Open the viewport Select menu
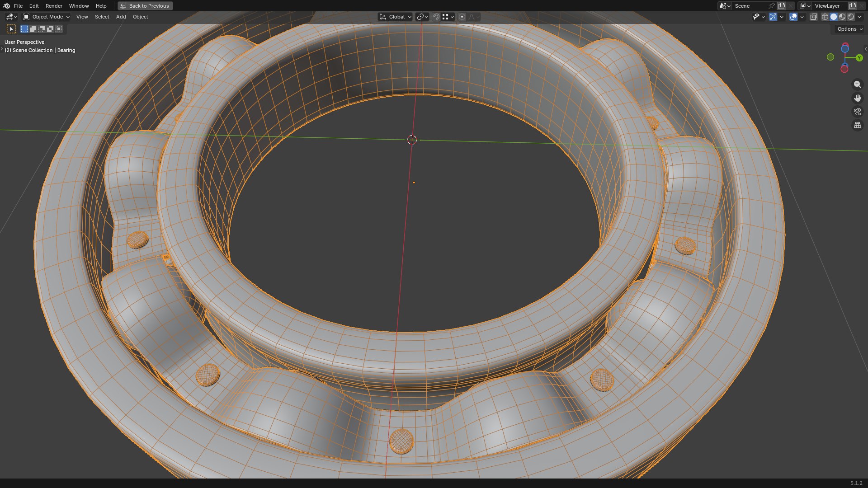 point(102,17)
